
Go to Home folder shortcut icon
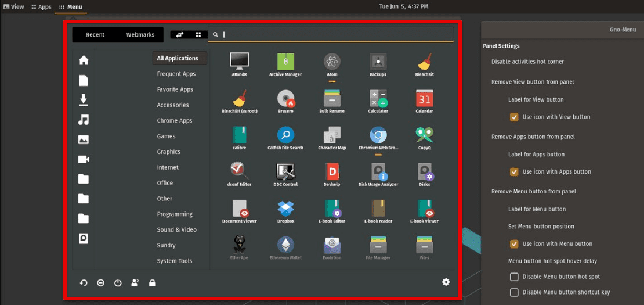[84, 60]
